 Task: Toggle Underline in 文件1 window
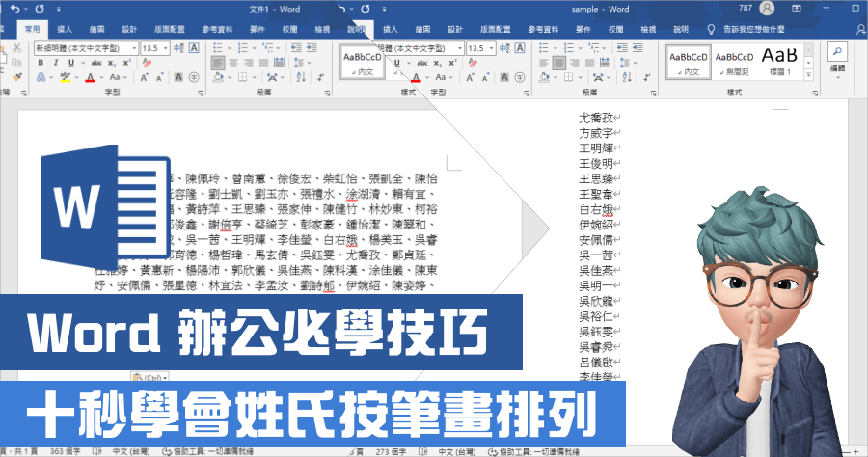(70, 63)
